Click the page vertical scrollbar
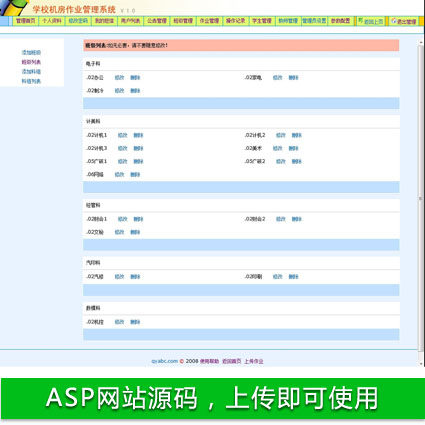The height and width of the screenshot is (425, 425). 421,199
